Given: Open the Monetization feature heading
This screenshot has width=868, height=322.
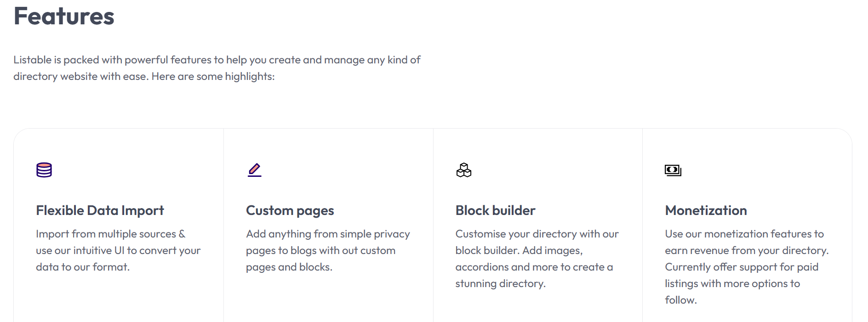Looking at the screenshot, I should coord(706,210).
